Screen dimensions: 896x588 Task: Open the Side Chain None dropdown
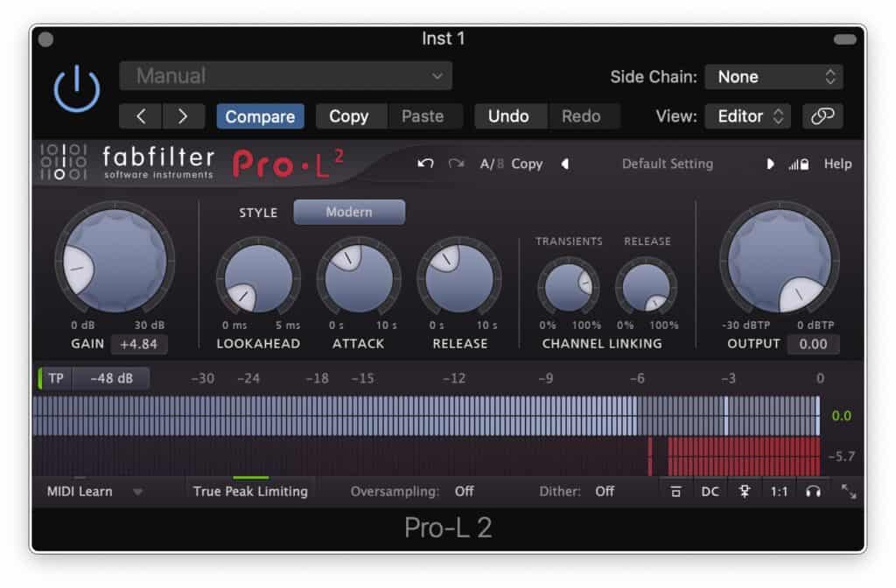point(773,77)
